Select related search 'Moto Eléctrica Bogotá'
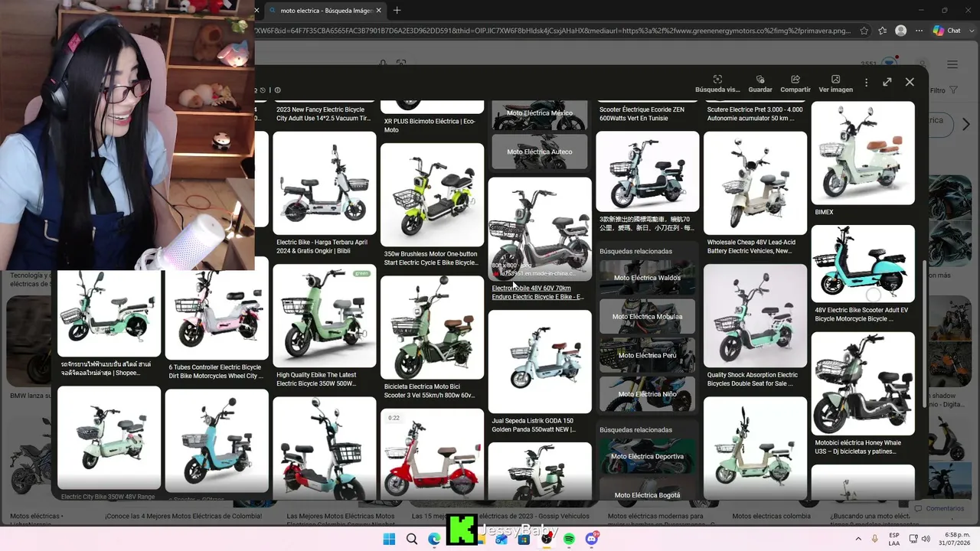Screen dimensions: 980x551 (647, 491)
